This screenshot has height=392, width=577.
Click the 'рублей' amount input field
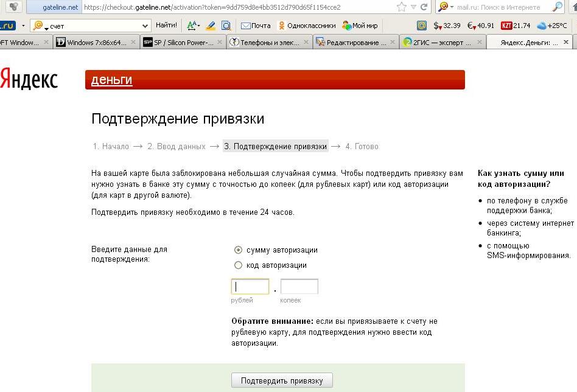coord(250,286)
